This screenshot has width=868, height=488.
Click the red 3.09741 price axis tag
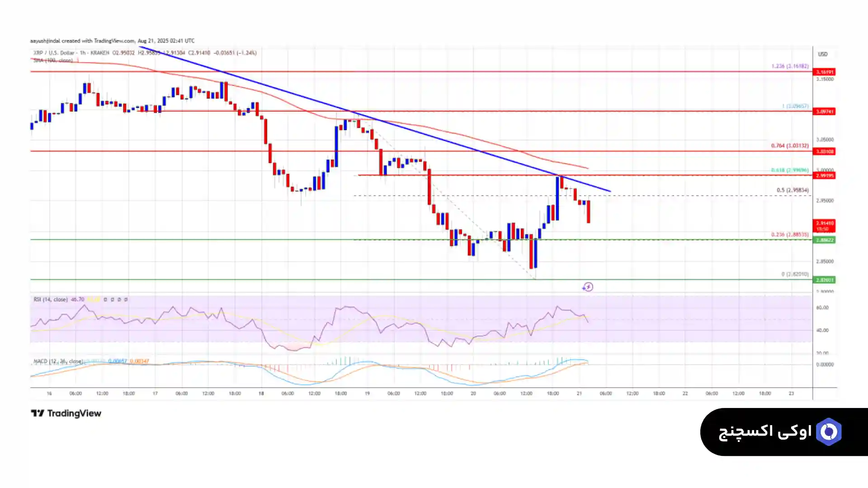pos(824,112)
